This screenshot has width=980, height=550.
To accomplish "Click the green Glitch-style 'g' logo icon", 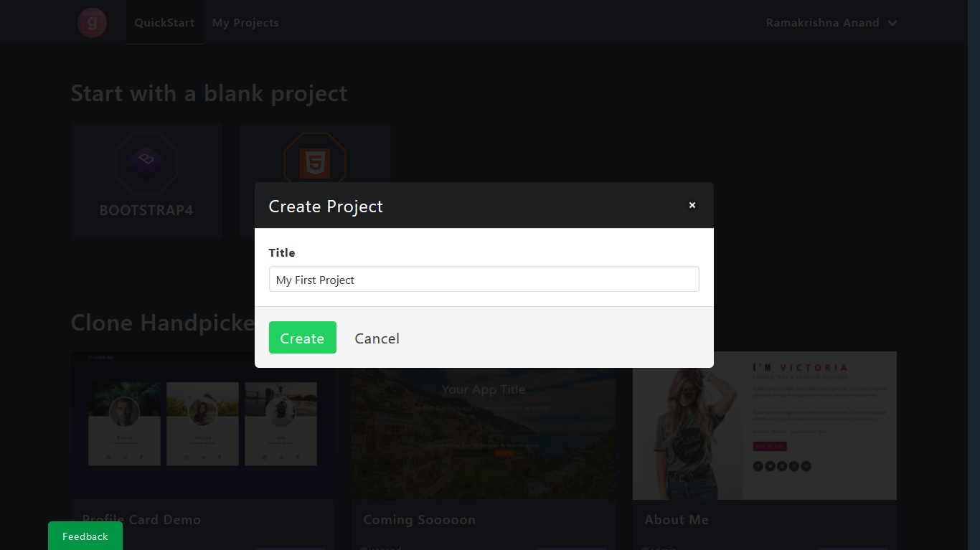I will [x=92, y=22].
